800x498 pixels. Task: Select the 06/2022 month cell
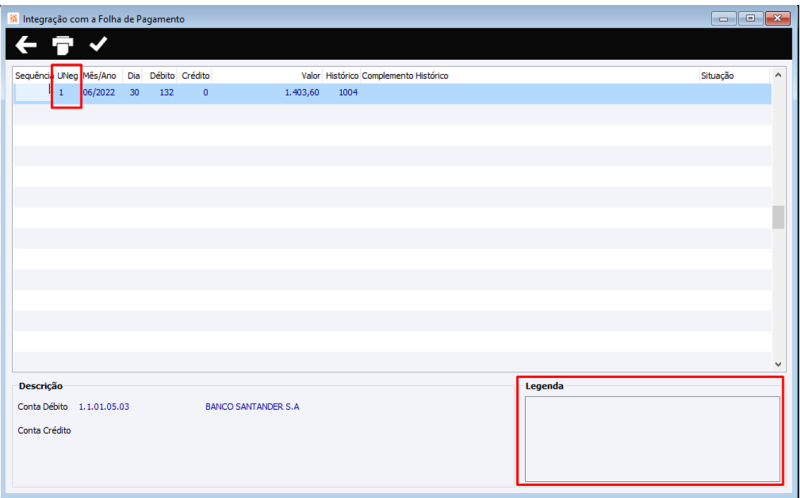[x=99, y=93]
